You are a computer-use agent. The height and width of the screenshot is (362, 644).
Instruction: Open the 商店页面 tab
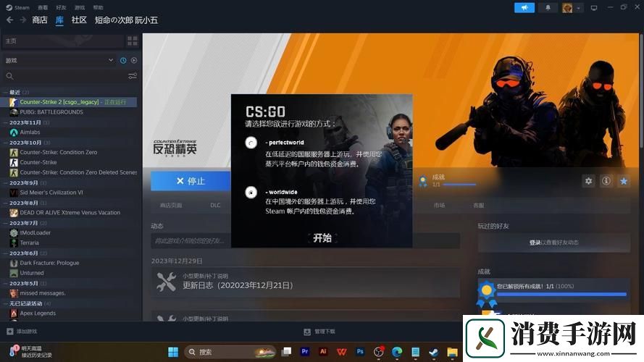[x=171, y=205]
